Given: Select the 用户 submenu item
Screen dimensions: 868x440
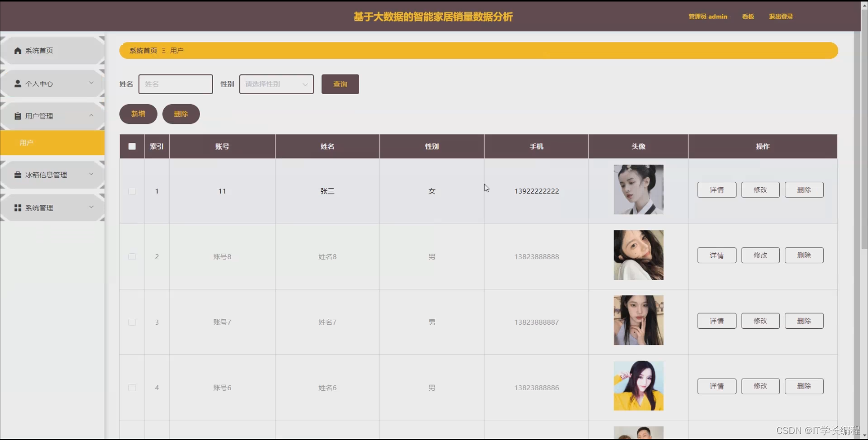Looking at the screenshot, I should tap(52, 143).
